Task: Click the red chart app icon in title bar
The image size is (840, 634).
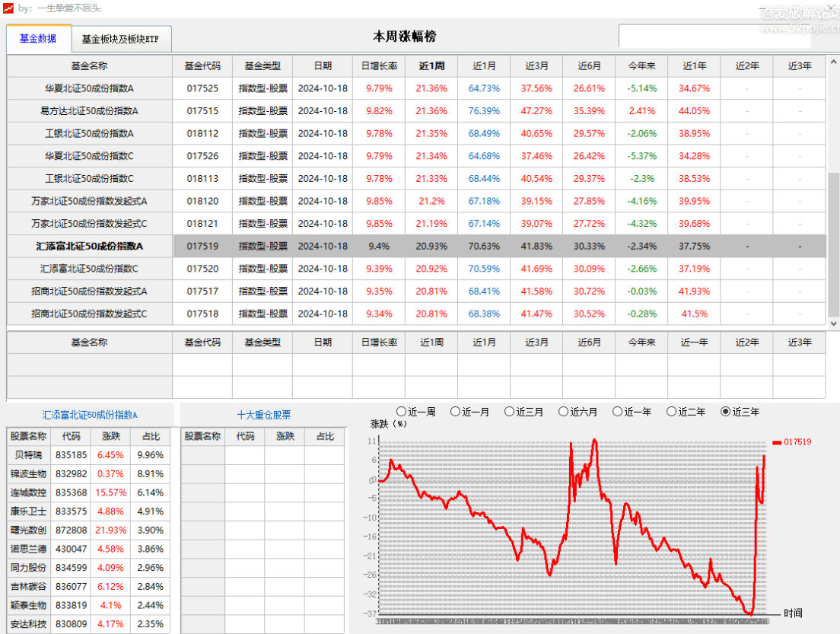Action: [x=8, y=8]
